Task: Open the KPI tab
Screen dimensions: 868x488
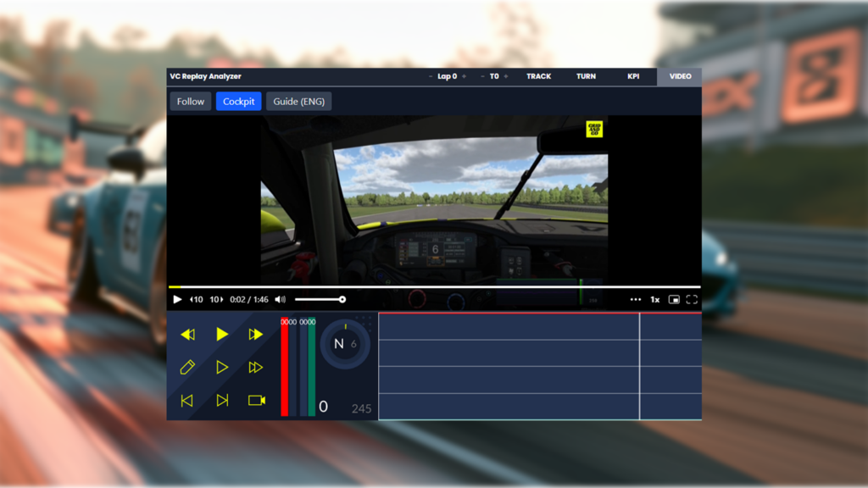Action: click(x=633, y=76)
